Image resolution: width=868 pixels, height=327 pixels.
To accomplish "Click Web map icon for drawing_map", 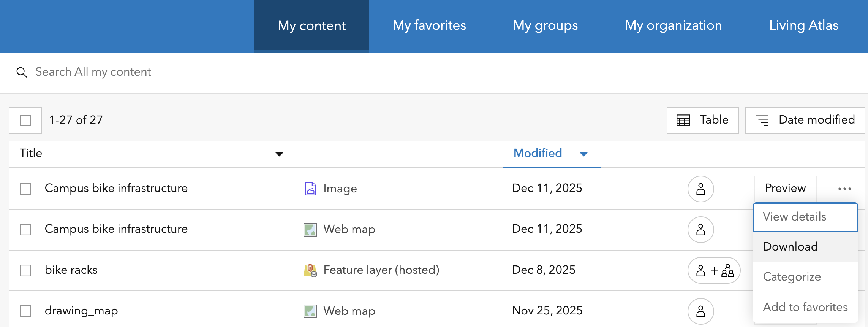I will [310, 311].
